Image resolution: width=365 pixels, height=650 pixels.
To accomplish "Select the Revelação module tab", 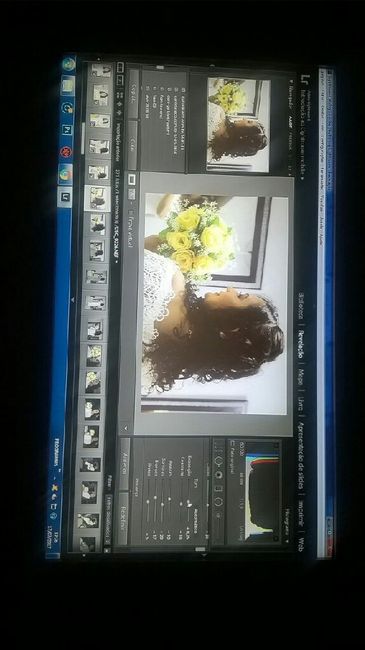I will (x=302, y=344).
